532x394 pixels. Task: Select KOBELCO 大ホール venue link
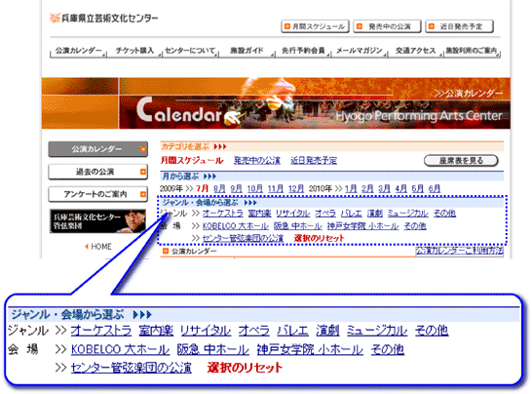click(x=236, y=226)
